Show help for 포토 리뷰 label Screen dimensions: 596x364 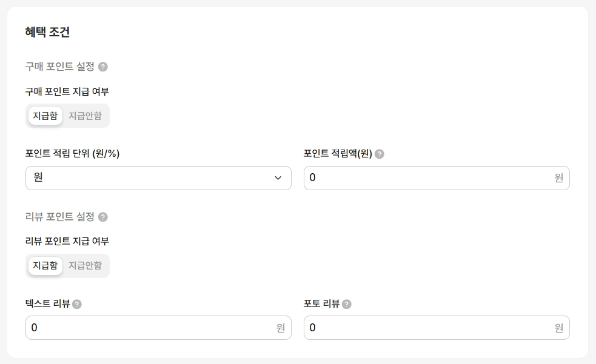click(x=347, y=304)
